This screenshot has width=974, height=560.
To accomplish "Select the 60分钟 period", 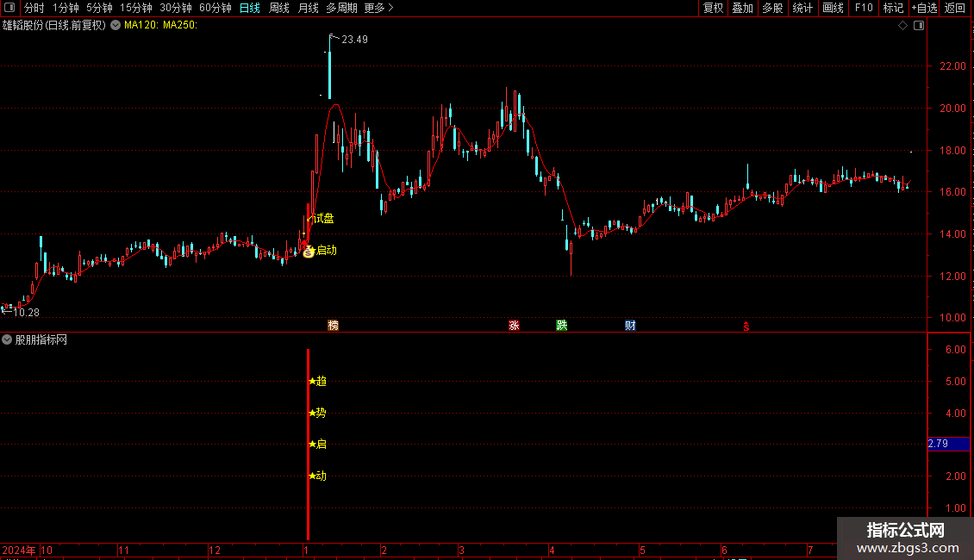I will (x=215, y=8).
